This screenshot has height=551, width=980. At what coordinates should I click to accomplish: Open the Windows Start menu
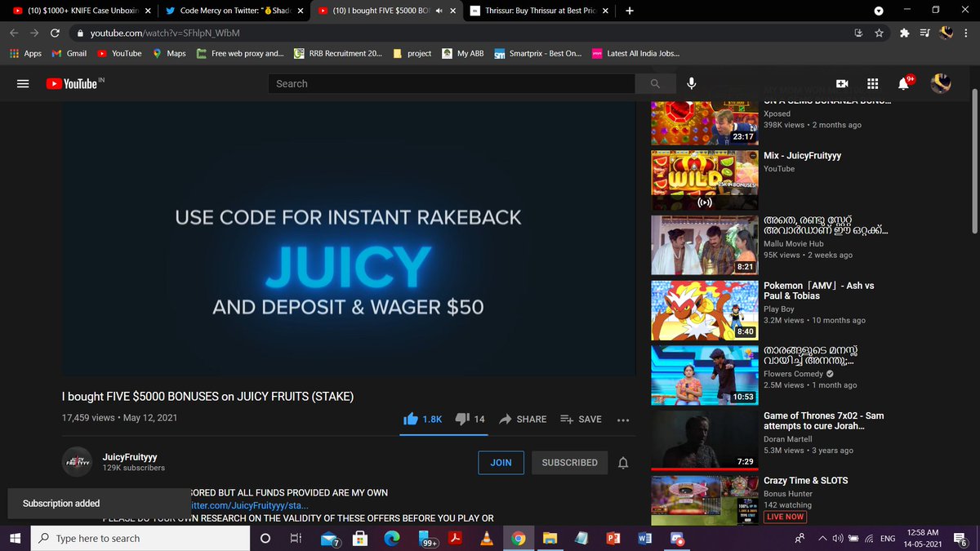[15, 539]
